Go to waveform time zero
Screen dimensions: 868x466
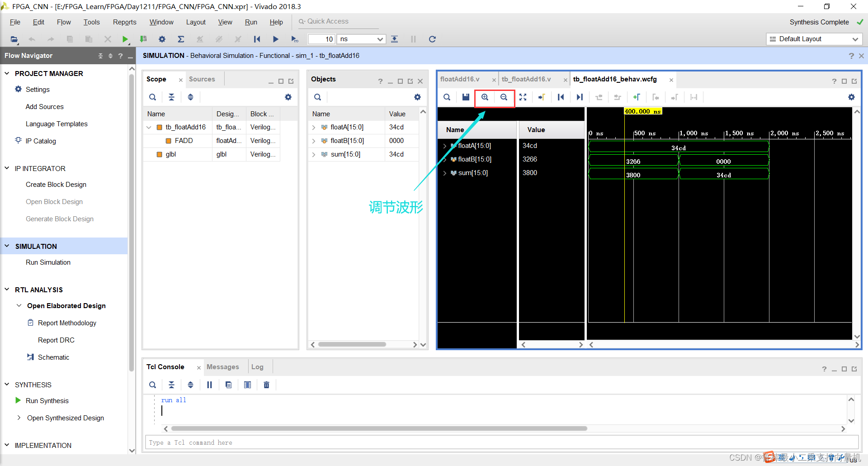[x=561, y=97]
